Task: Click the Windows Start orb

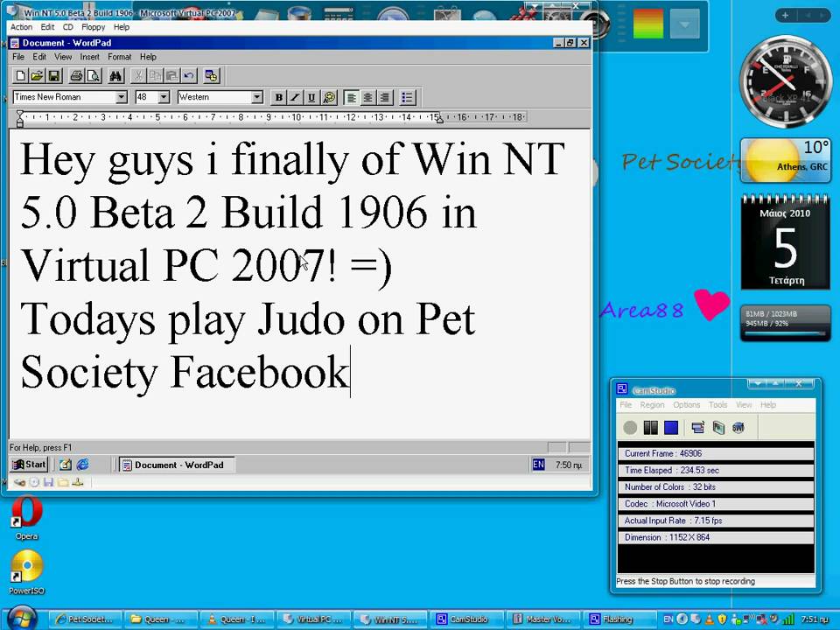Action: tap(21, 619)
